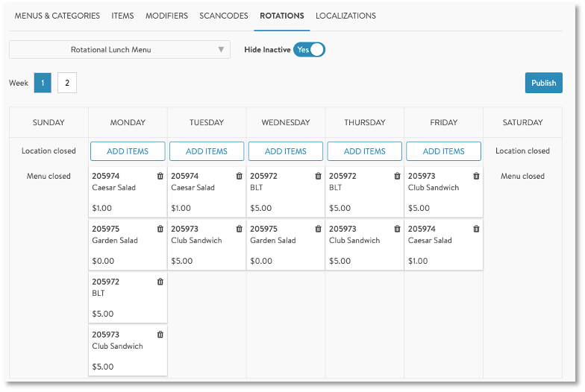Switch to Week 2

click(x=67, y=83)
